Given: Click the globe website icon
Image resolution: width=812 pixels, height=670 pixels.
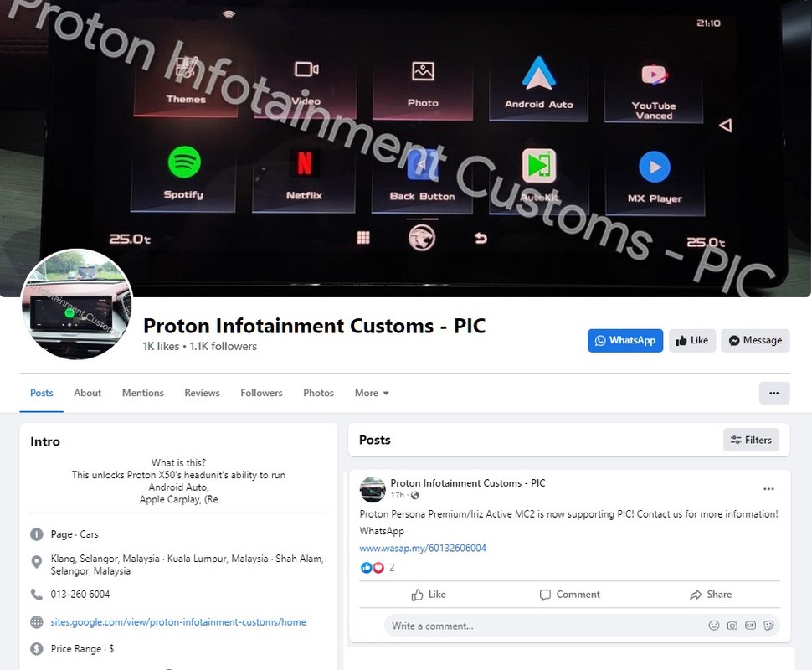Looking at the screenshot, I should (36, 621).
